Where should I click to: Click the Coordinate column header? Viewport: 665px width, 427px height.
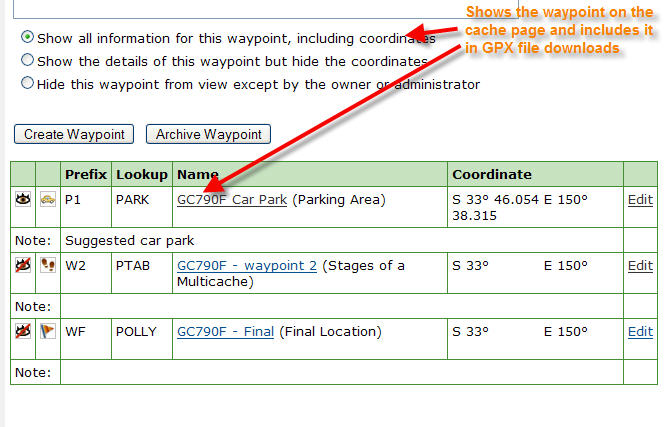point(491,174)
